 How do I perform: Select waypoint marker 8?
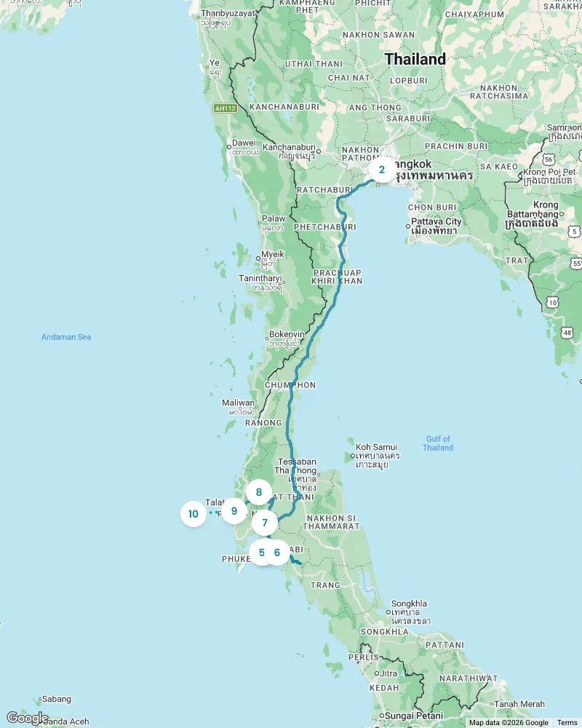259,492
